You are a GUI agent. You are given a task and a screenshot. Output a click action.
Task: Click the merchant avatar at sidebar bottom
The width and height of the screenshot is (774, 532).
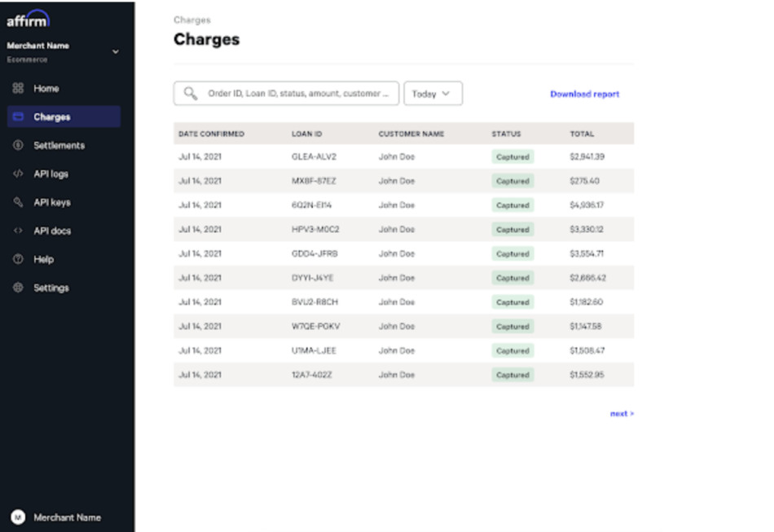point(18,517)
